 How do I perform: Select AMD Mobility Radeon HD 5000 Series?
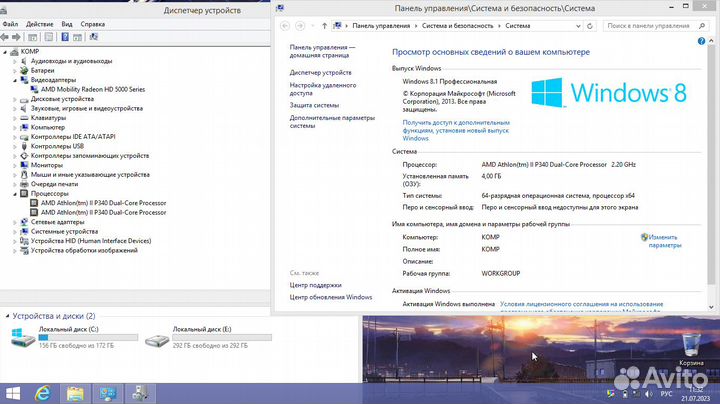click(x=93, y=90)
